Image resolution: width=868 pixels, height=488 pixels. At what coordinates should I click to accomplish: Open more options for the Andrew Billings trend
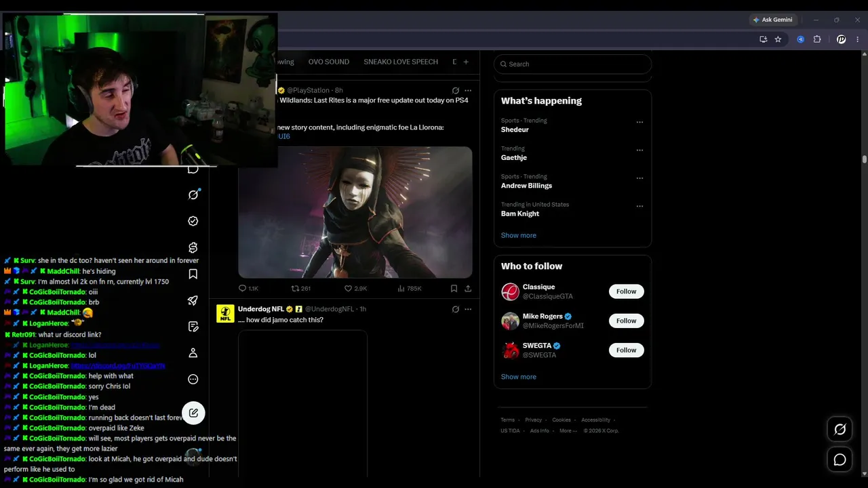639,178
